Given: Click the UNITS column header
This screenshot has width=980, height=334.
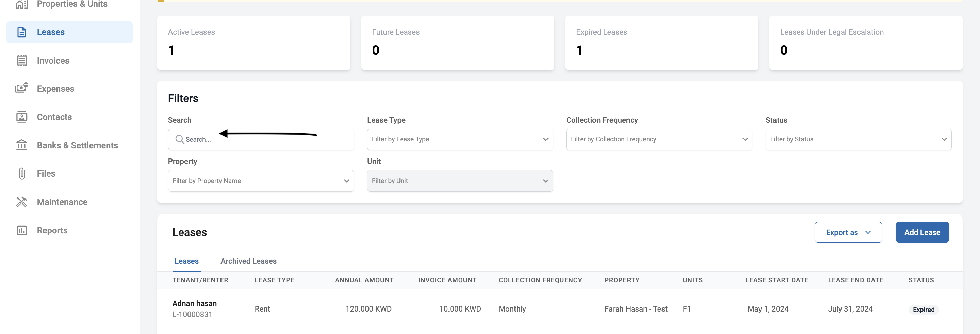Looking at the screenshot, I should [x=693, y=280].
